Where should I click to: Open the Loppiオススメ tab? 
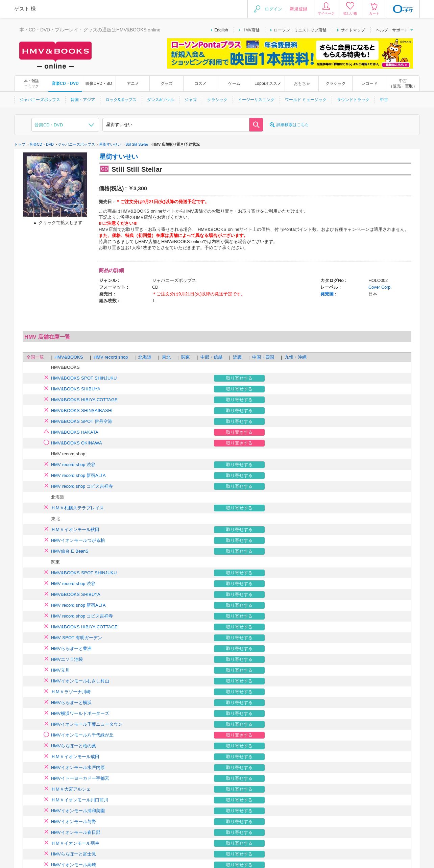tap(268, 83)
